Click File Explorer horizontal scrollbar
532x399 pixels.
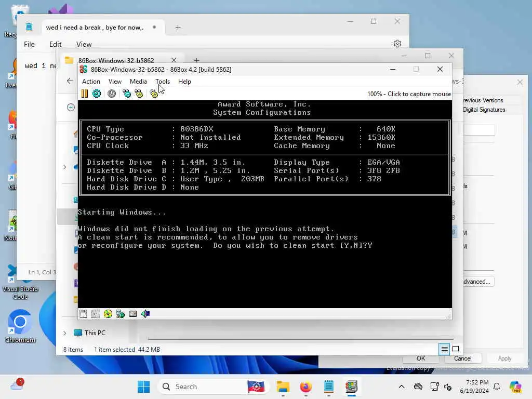pyautogui.click(x=300, y=339)
